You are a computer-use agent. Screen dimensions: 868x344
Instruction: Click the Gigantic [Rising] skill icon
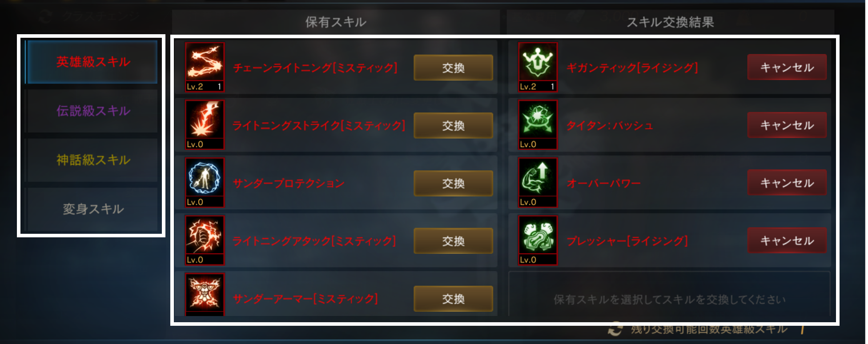click(538, 67)
